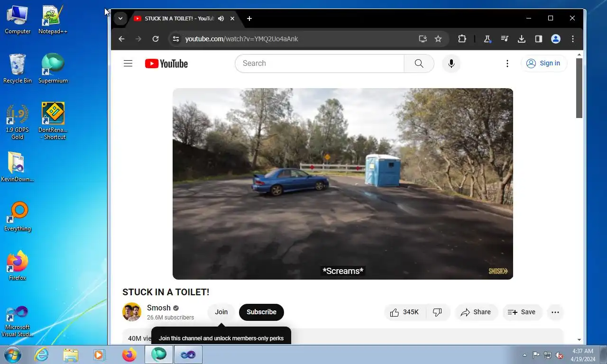Select Computer desktop icon
Screen dimensions: 607x364
click(x=18, y=20)
